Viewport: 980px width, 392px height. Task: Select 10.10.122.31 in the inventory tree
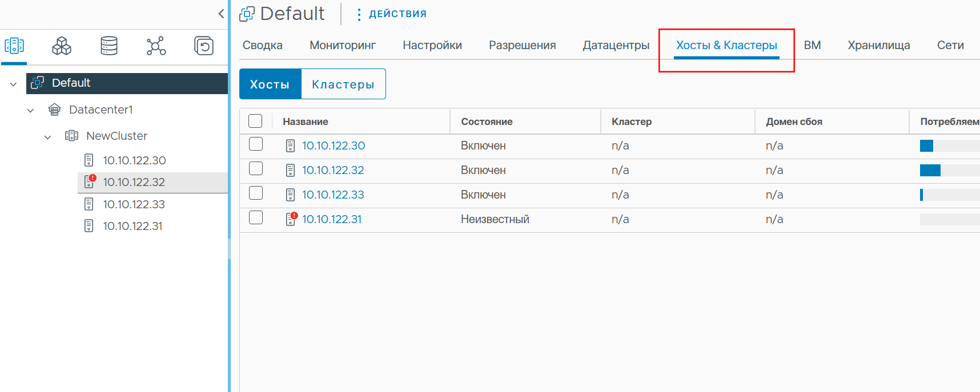pyautogui.click(x=132, y=226)
